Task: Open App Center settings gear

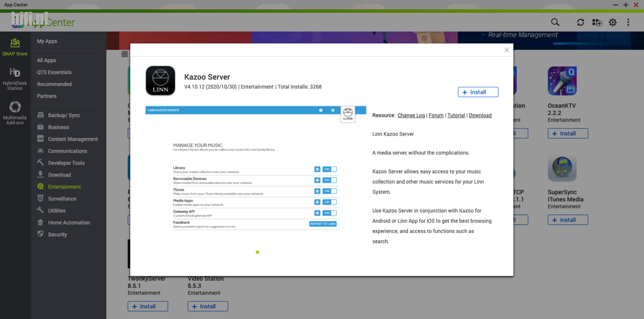Action: click(612, 22)
